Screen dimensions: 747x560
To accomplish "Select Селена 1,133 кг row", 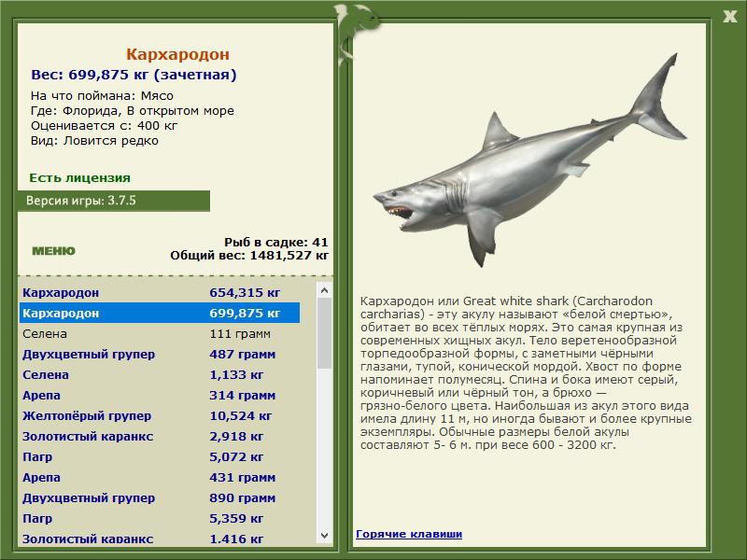I will (x=160, y=374).
